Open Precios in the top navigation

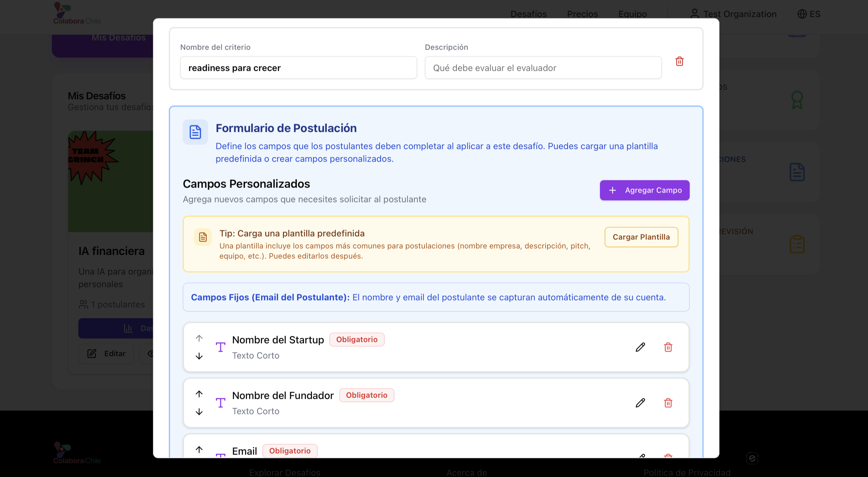(582, 14)
